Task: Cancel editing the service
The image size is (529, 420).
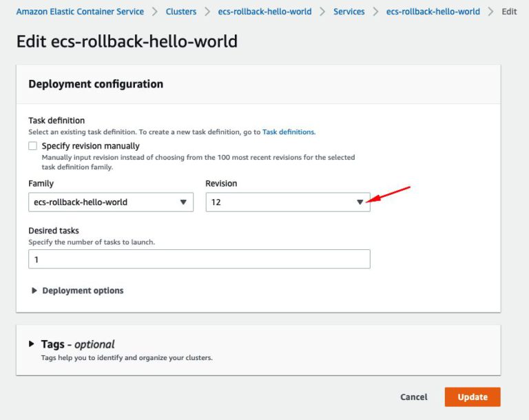Action: pyautogui.click(x=413, y=397)
